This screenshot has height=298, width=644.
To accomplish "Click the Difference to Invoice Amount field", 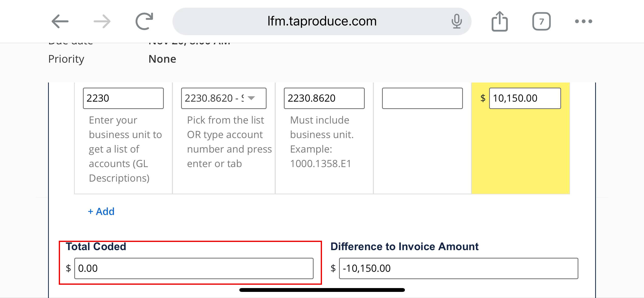I will pos(458,268).
